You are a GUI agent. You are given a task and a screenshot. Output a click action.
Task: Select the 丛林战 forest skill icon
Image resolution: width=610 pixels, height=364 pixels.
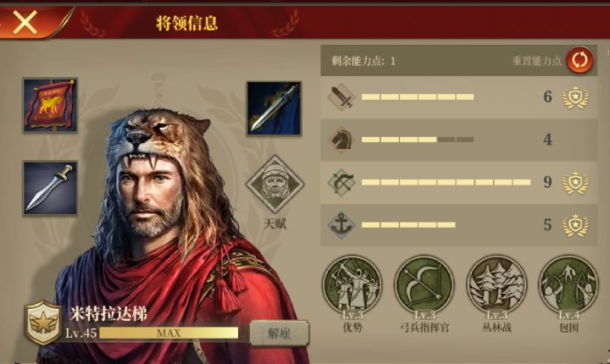coord(496,285)
